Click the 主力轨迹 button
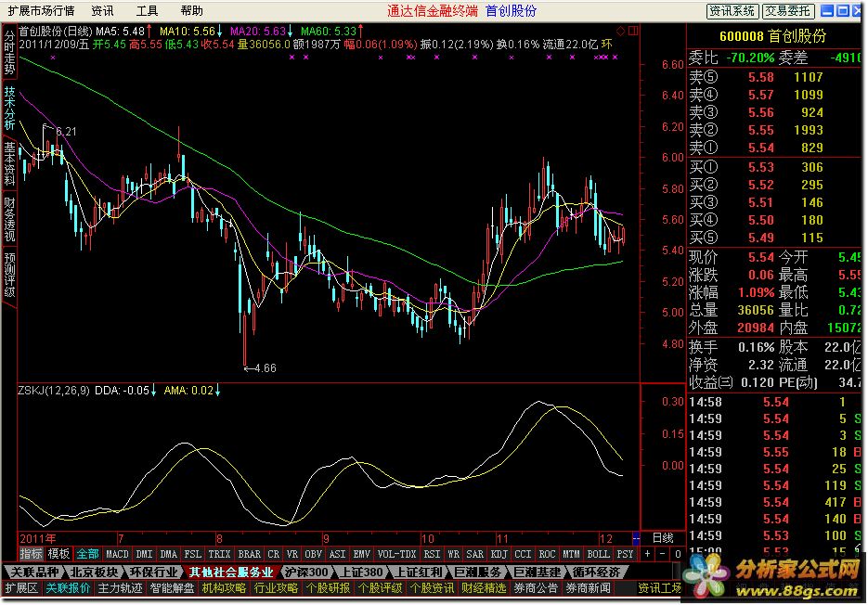 click(x=120, y=588)
